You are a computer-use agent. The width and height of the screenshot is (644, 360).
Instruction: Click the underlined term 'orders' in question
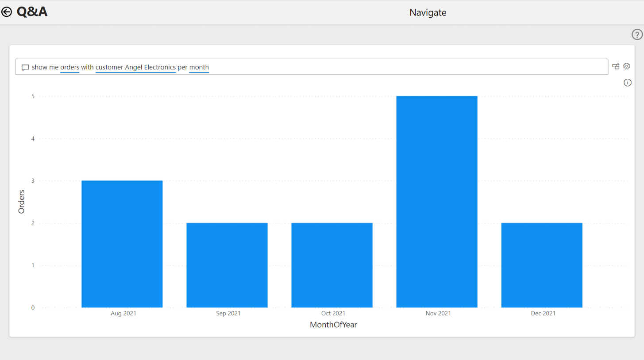pos(70,67)
